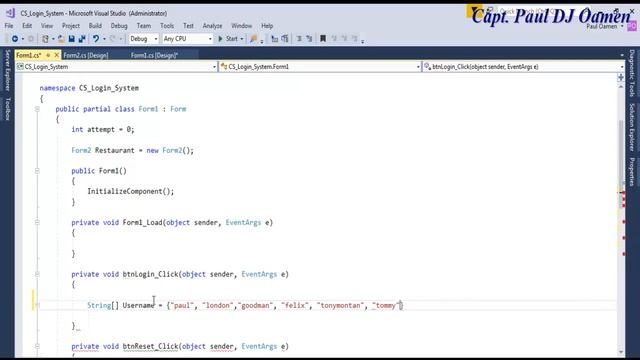
Task: Click the Redo arrow icon
Action: point(113,39)
